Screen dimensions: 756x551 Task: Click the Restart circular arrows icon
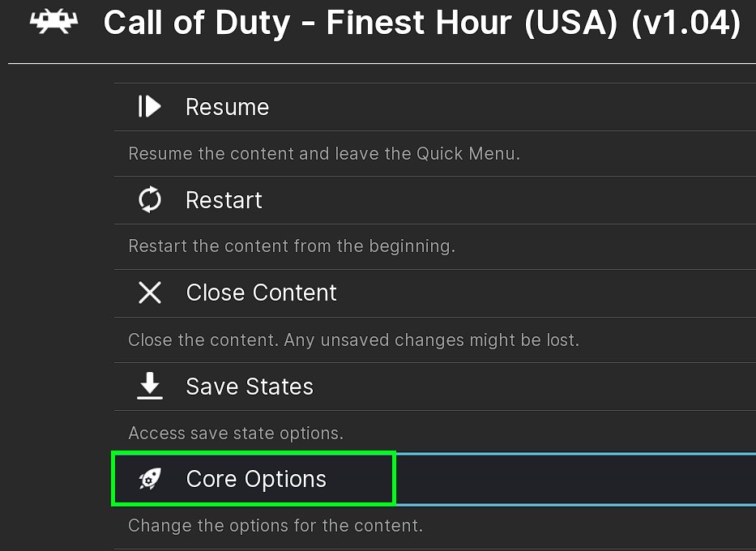click(x=150, y=200)
